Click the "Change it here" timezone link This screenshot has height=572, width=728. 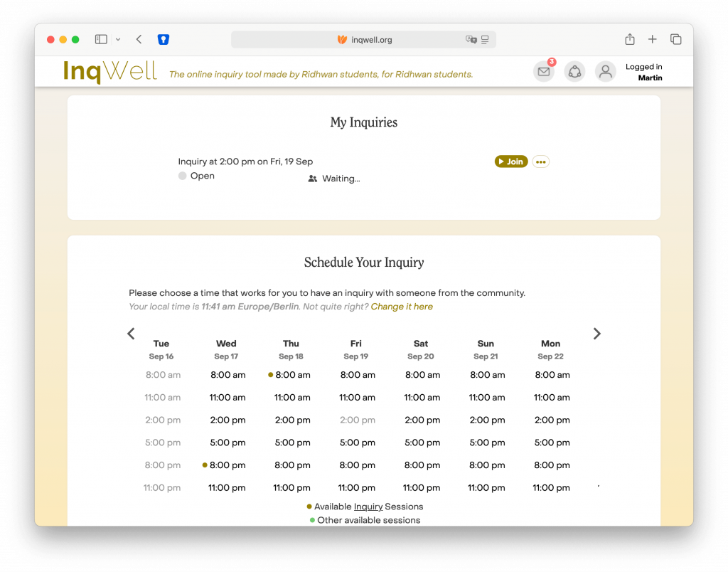tap(402, 307)
